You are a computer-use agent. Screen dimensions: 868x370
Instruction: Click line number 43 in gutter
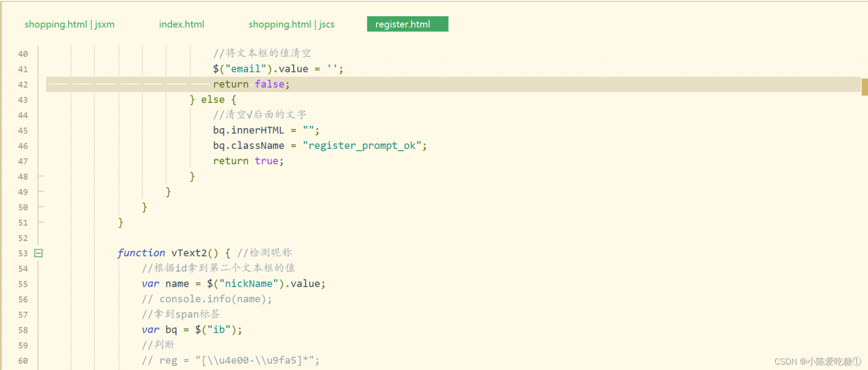click(x=23, y=100)
